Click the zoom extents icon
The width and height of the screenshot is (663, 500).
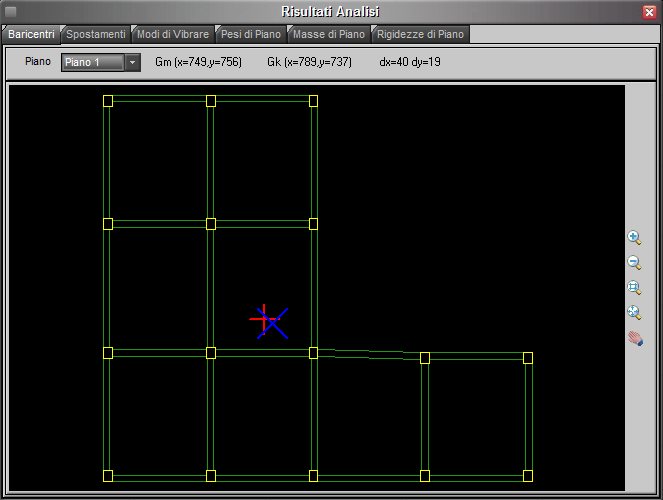[x=634, y=313]
